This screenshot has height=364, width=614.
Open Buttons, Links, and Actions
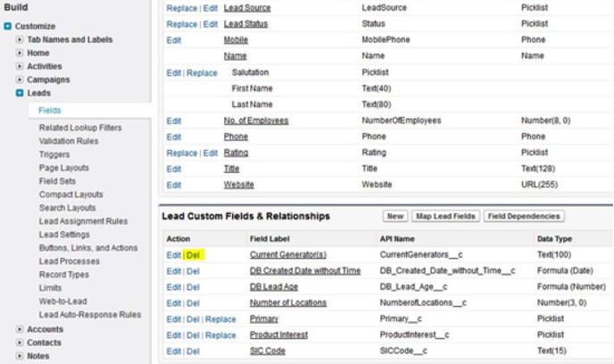tap(88, 248)
